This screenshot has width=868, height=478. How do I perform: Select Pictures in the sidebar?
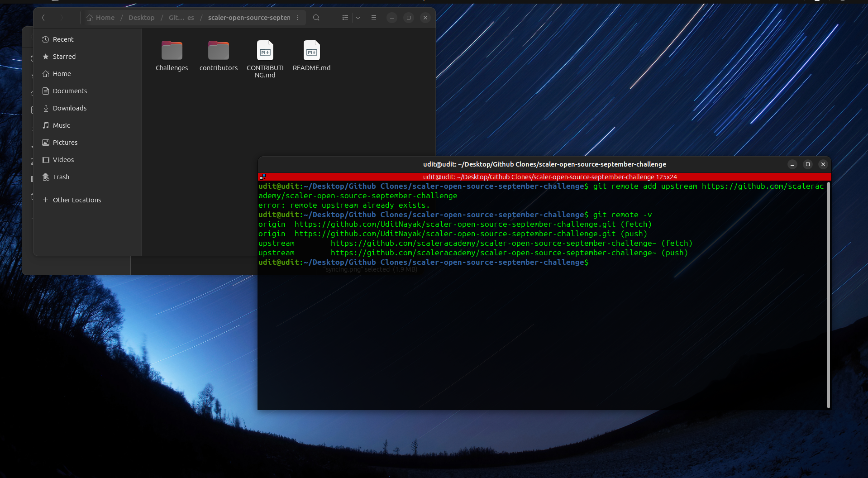(65, 142)
